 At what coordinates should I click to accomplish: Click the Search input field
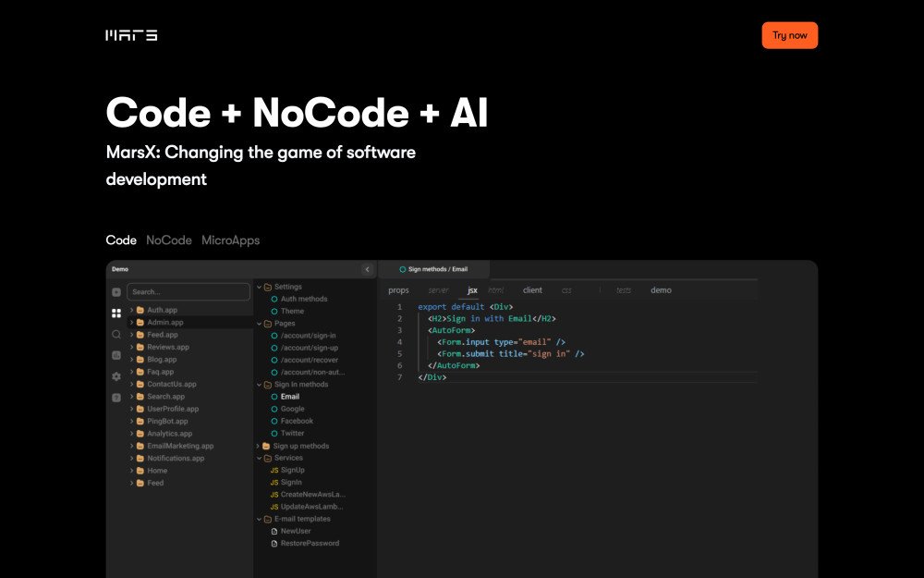[x=188, y=292]
